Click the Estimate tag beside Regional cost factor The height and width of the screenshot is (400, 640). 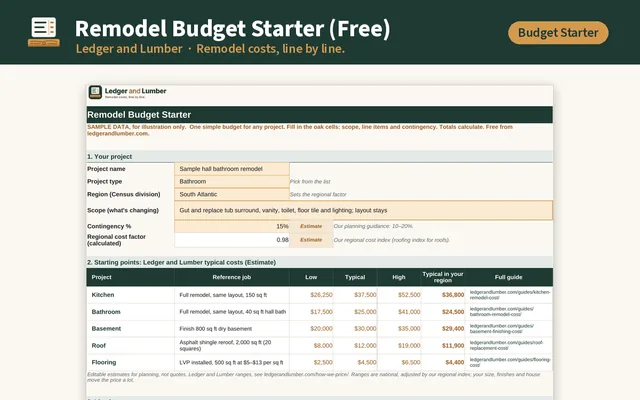coord(311,240)
